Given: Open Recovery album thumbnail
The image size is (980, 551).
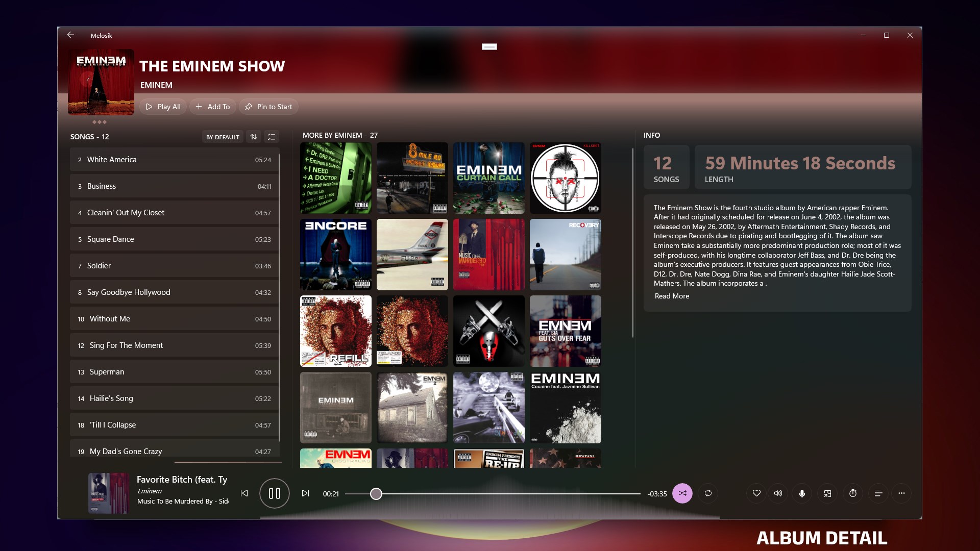Looking at the screenshot, I should 566,255.
